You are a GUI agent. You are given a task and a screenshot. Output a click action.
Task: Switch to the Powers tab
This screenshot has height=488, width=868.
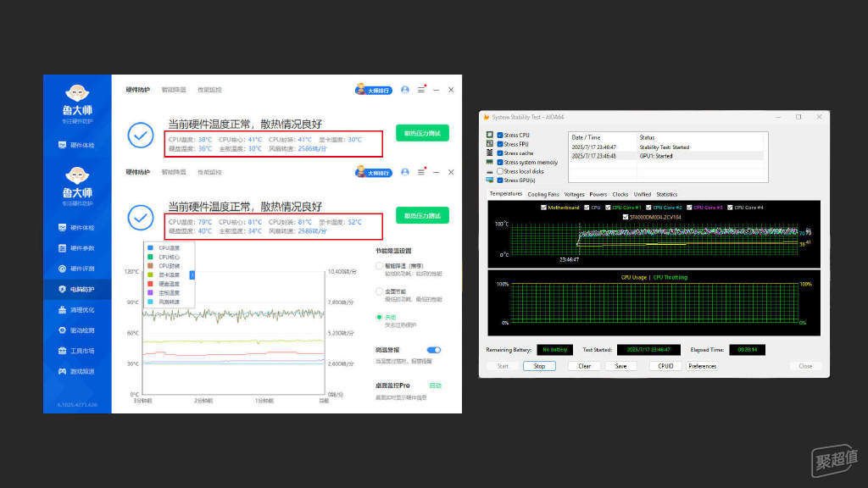pos(598,194)
